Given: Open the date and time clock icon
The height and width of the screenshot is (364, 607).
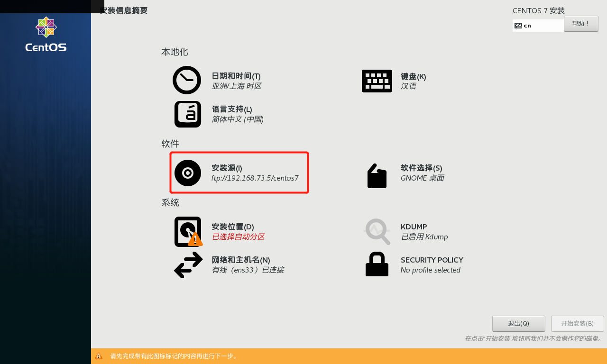Looking at the screenshot, I should (x=187, y=80).
